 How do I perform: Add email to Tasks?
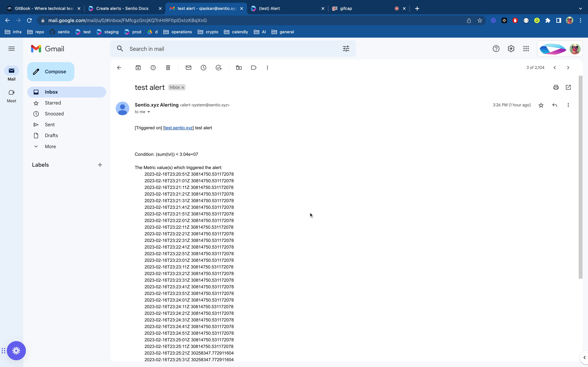click(x=218, y=68)
